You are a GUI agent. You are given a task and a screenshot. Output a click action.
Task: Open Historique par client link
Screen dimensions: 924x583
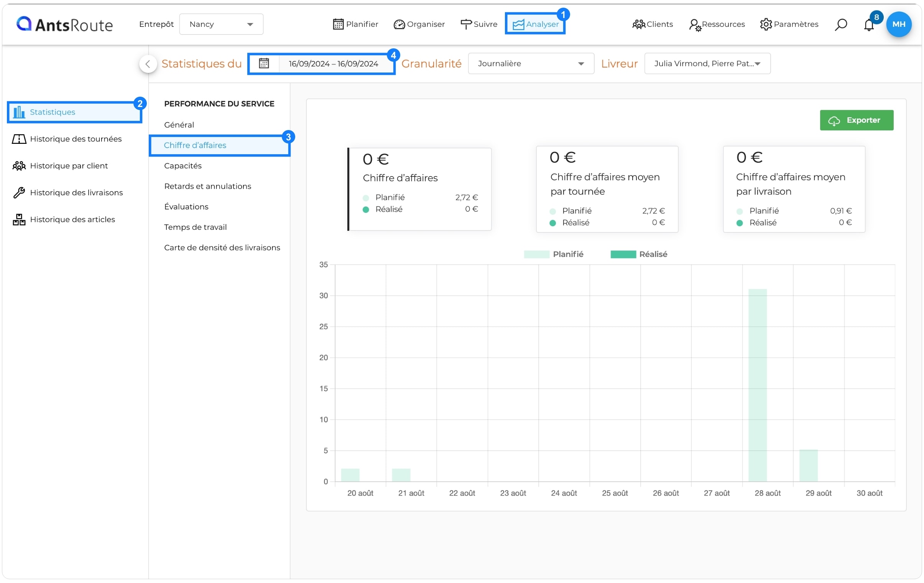tap(69, 166)
